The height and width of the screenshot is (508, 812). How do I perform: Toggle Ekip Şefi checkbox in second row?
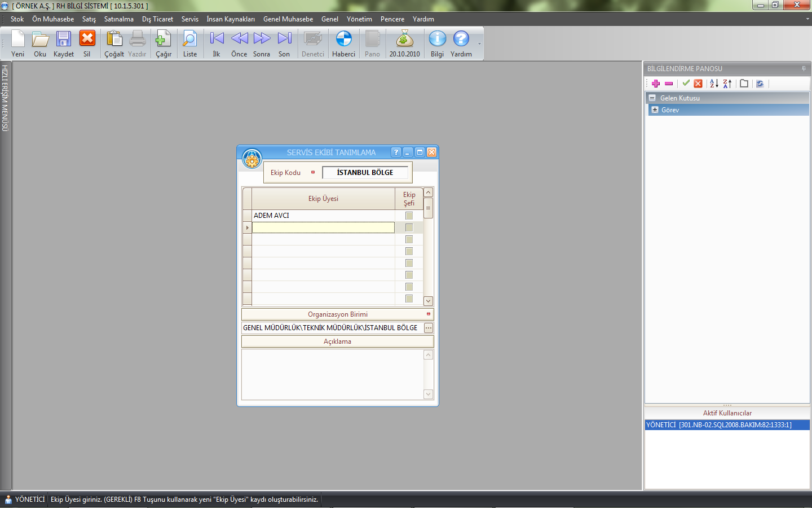click(x=409, y=227)
